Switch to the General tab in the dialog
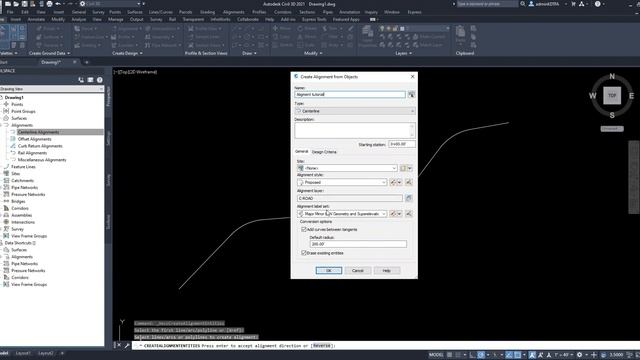 click(302, 151)
